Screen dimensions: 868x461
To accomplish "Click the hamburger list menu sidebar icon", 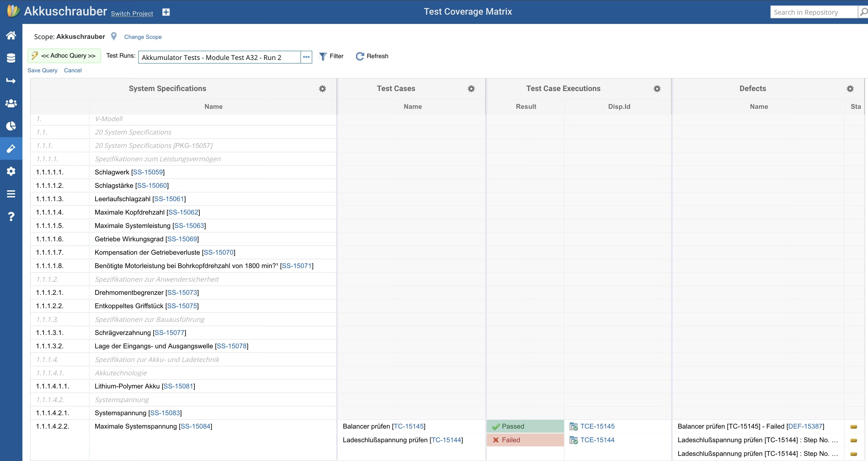I will (11, 194).
